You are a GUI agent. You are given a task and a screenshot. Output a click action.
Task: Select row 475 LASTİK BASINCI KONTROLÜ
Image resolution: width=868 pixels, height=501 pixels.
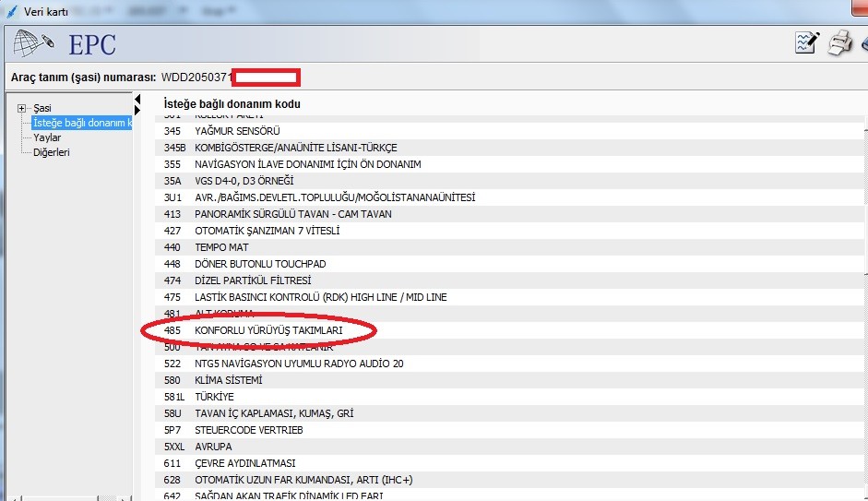(x=509, y=297)
